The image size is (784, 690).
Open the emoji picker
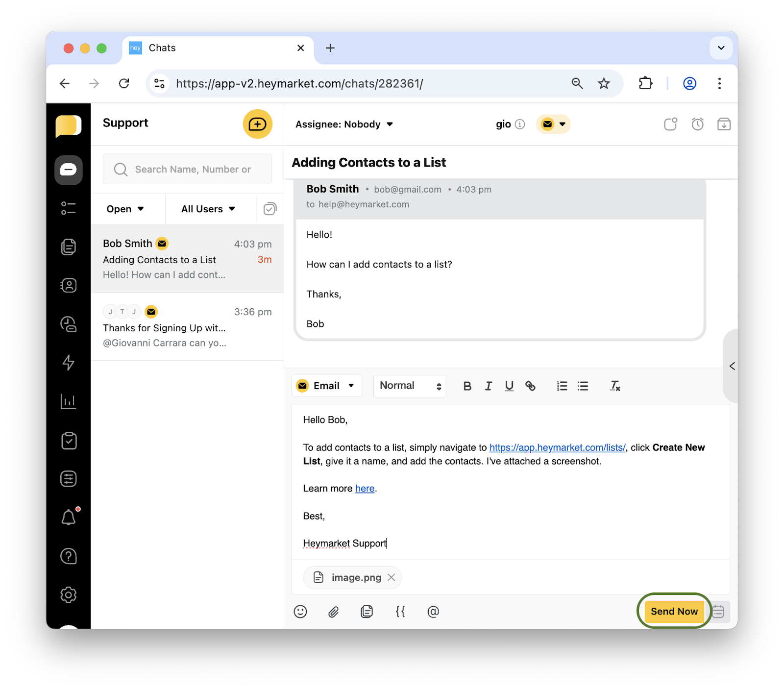(x=300, y=612)
